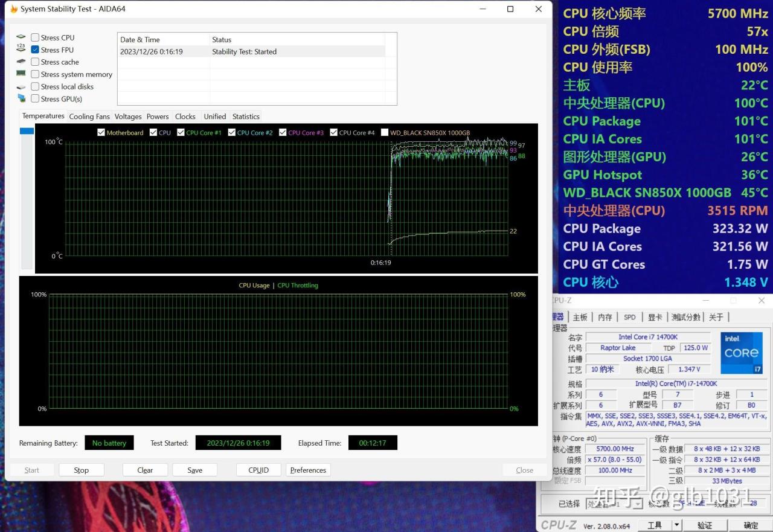The width and height of the screenshot is (773, 532).
Task: Click the blue graph scale slider handle
Action: point(27,130)
